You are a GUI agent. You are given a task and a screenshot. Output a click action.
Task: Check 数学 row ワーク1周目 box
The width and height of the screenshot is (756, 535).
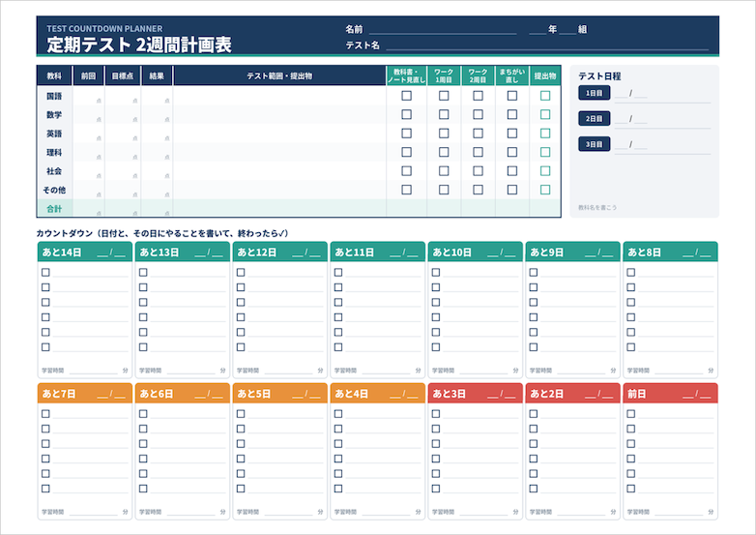click(444, 114)
